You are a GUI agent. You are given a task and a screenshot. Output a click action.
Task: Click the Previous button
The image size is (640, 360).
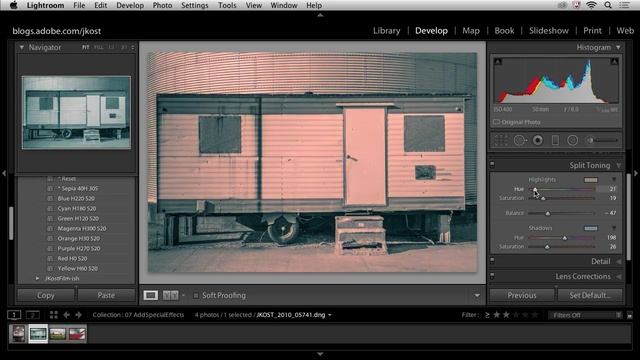coord(522,295)
